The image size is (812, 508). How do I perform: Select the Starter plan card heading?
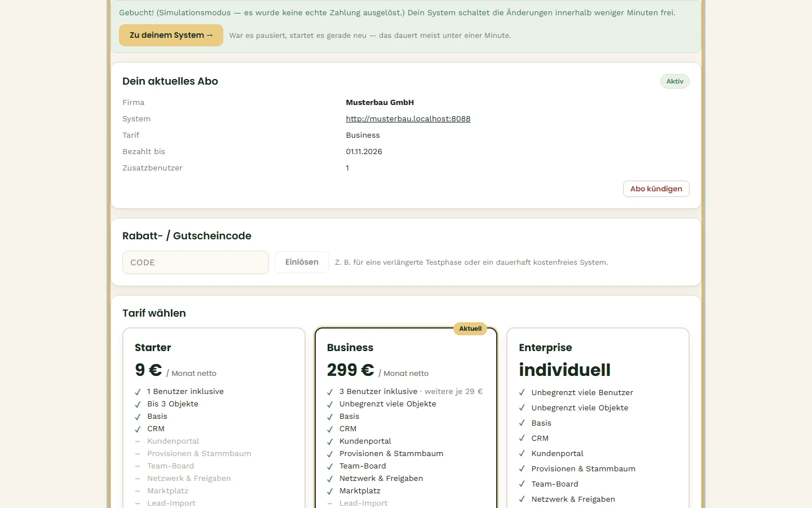coord(153,348)
